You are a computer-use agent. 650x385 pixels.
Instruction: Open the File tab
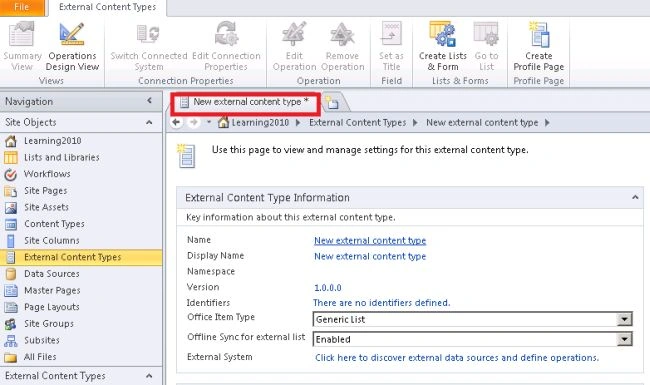click(22, 7)
